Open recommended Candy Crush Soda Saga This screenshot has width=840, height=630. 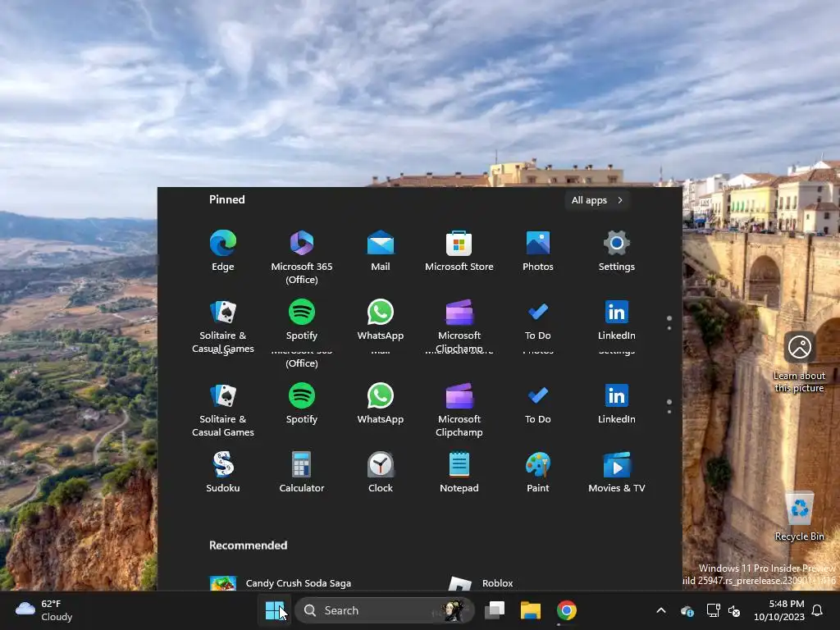coord(281,583)
